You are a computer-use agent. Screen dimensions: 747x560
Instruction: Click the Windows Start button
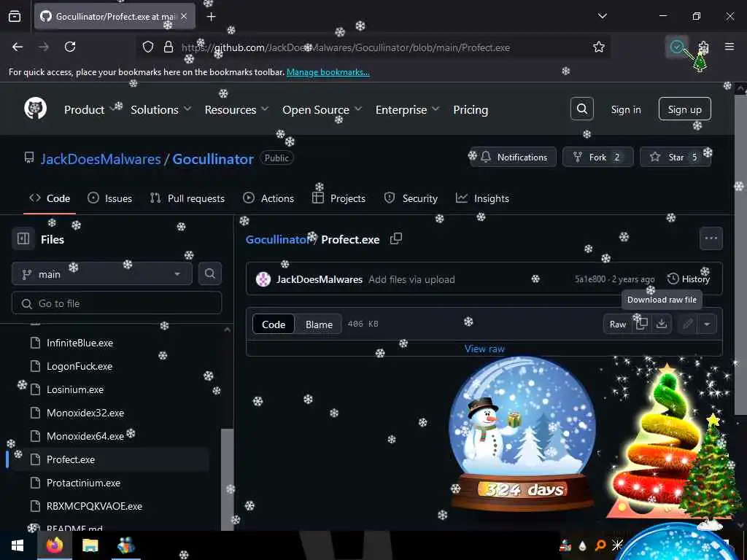point(18,545)
